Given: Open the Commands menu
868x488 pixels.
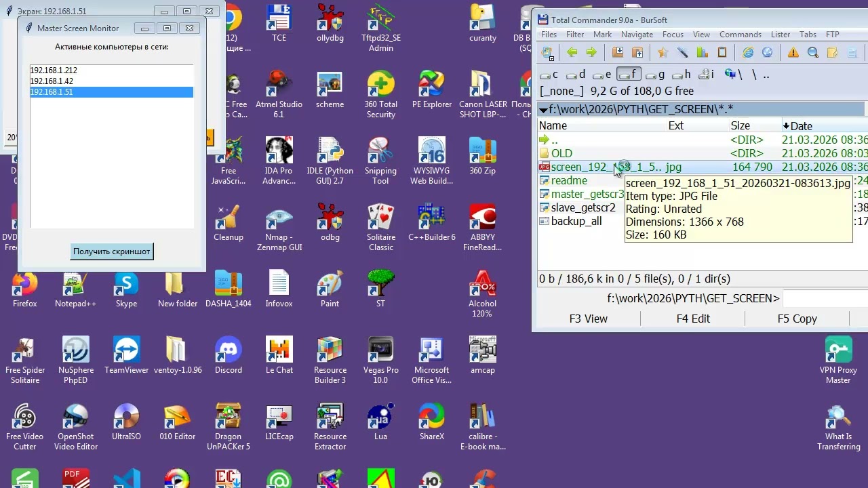Looking at the screenshot, I should coord(740,35).
